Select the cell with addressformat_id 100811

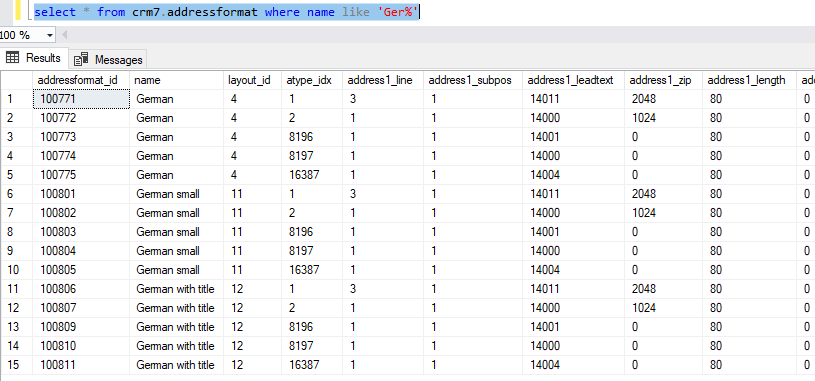coord(81,365)
